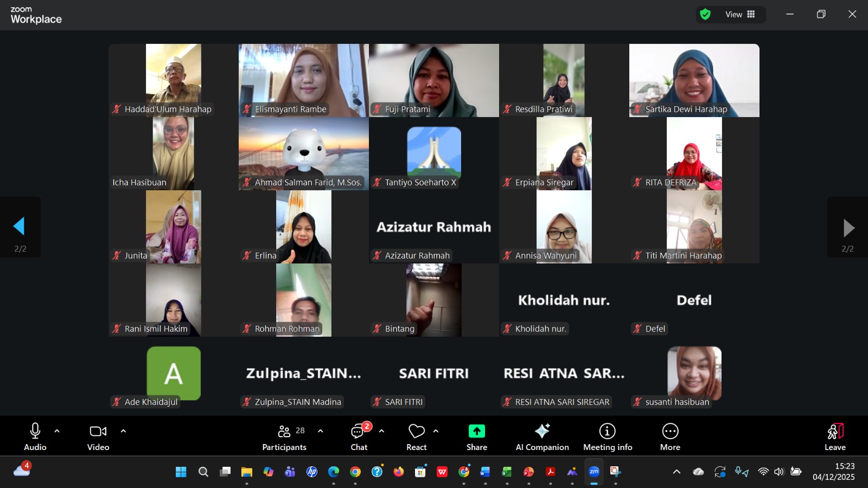The image size is (868, 488).
Task: Expand audio settings arrow
Action: pos(57,431)
